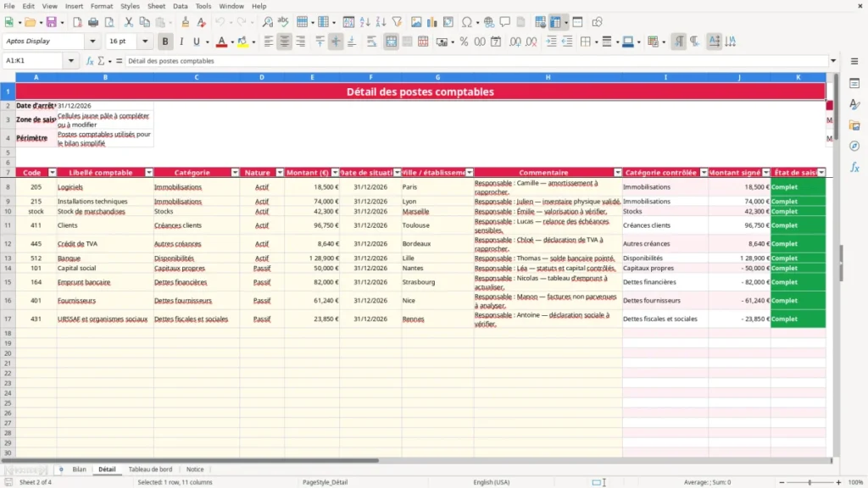Click the Clone Formatting paintbrush icon
The width and height of the screenshot is (868, 488).
[x=186, y=22]
